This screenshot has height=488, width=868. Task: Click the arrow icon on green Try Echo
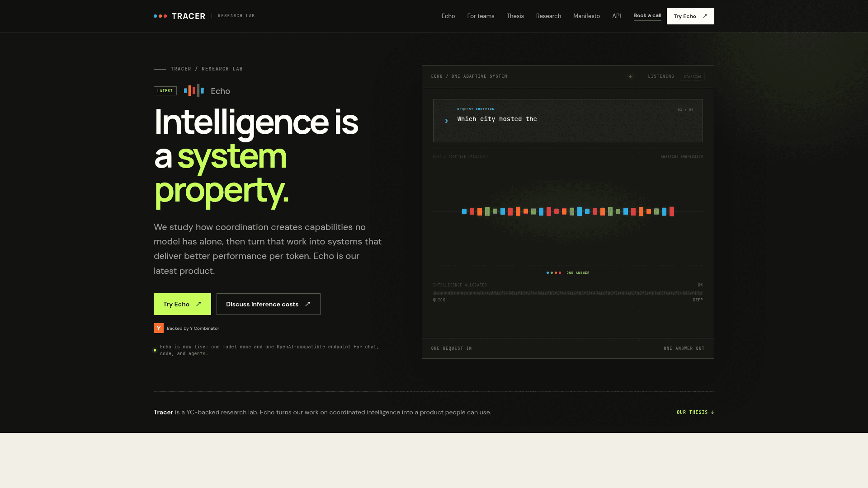tap(198, 304)
